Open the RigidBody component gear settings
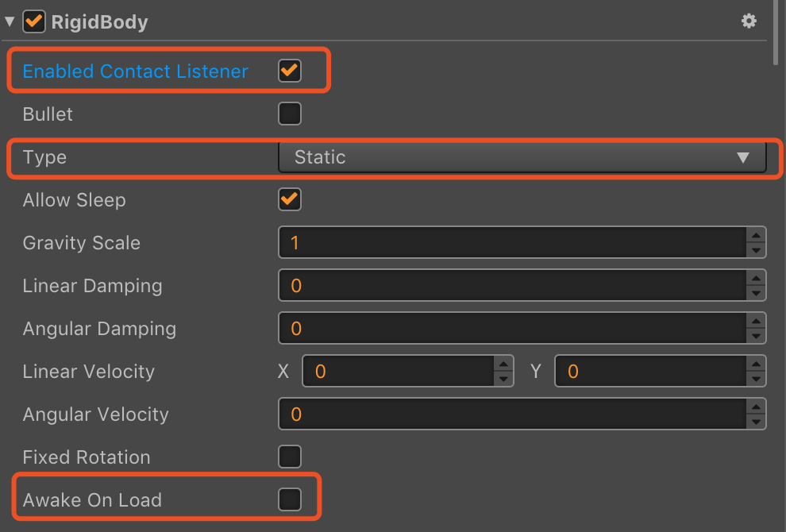 (x=749, y=21)
